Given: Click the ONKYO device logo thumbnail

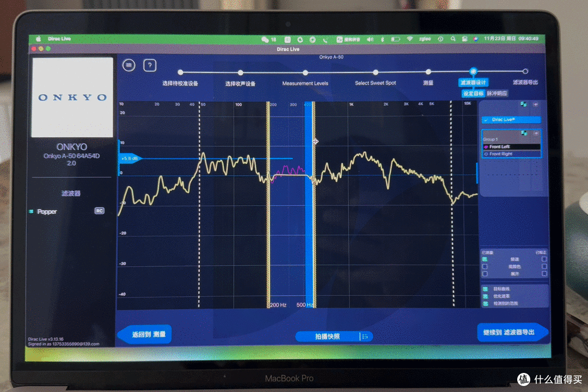Looking at the screenshot, I should [72, 97].
